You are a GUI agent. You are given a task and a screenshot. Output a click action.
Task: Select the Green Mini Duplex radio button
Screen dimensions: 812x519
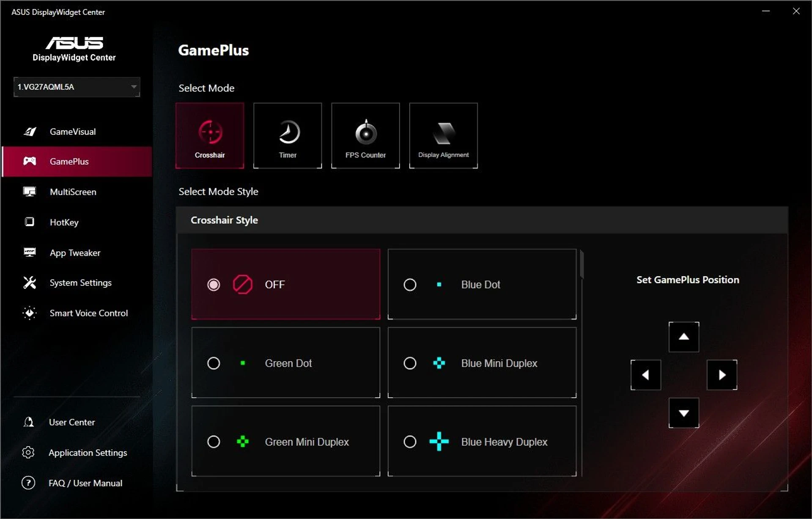pyautogui.click(x=214, y=442)
